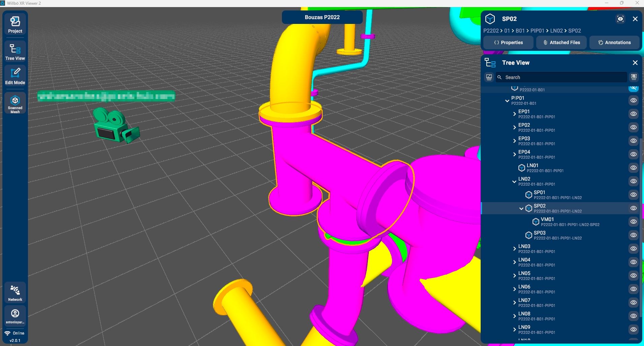The width and height of the screenshot is (644, 346).
Task: Toggle visibility of VM01
Action: click(633, 222)
